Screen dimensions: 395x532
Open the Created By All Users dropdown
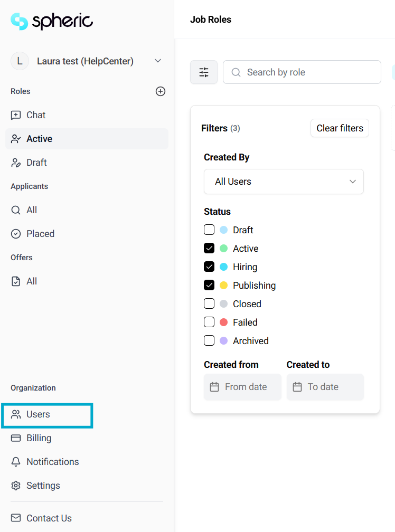tap(284, 182)
